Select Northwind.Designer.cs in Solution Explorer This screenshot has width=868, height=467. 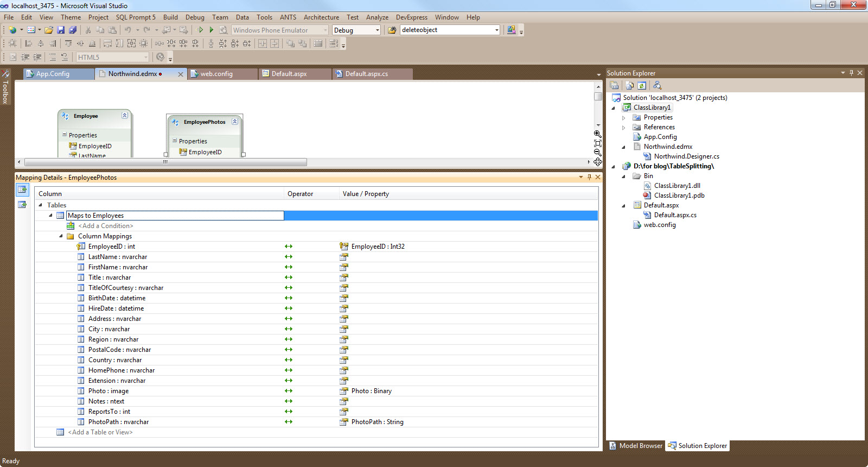pyautogui.click(x=687, y=156)
